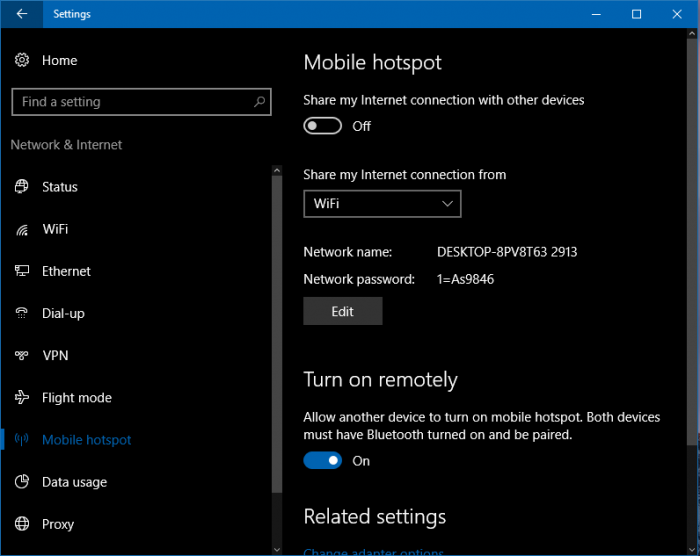
Task: Click the Edit button for network details
Action: 343,311
